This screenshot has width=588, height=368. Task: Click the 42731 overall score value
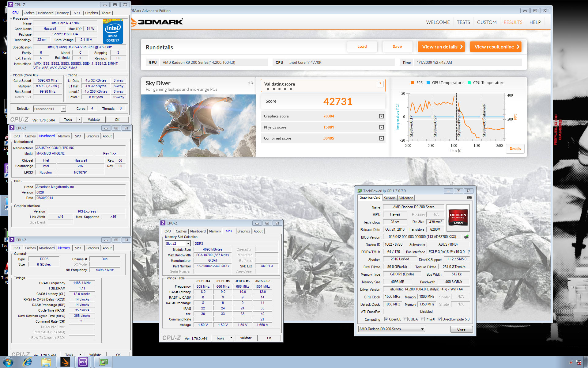tap(338, 102)
